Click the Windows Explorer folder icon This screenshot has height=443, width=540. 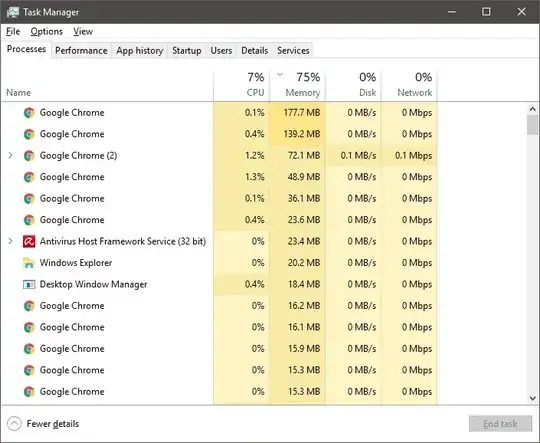pos(29,263)
